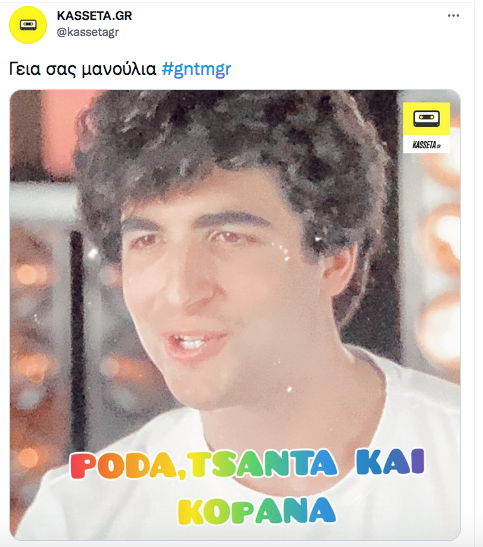This screenshot has height=547, width=483.
Task: Click the KASSETA.gr watermark label under the cassette
Action: [427, 144]
